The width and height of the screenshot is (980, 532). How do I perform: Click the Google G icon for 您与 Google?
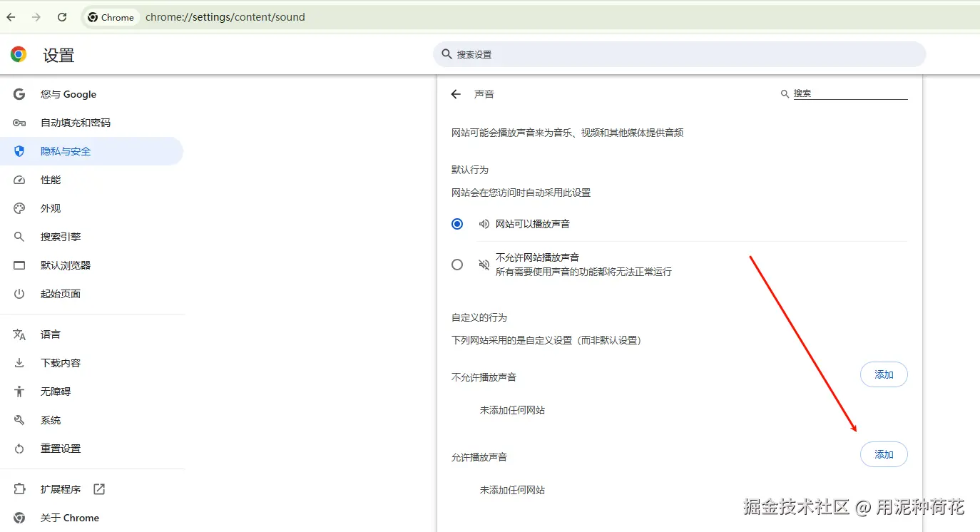pyautogui.click(x=19, y=94)
